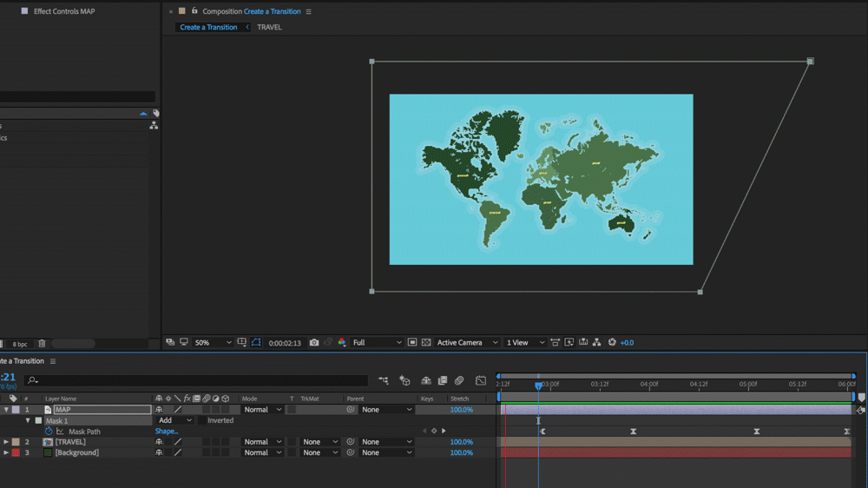
Task: Click the Shape... link for Mask Path
Action: [x=167, y=432]
